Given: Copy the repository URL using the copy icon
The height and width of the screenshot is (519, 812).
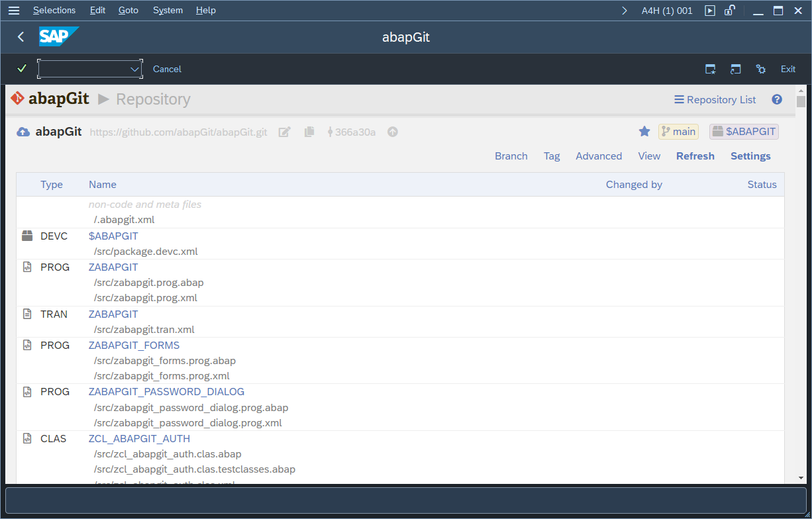Looking at the screenshot, I should pos(309,132).
